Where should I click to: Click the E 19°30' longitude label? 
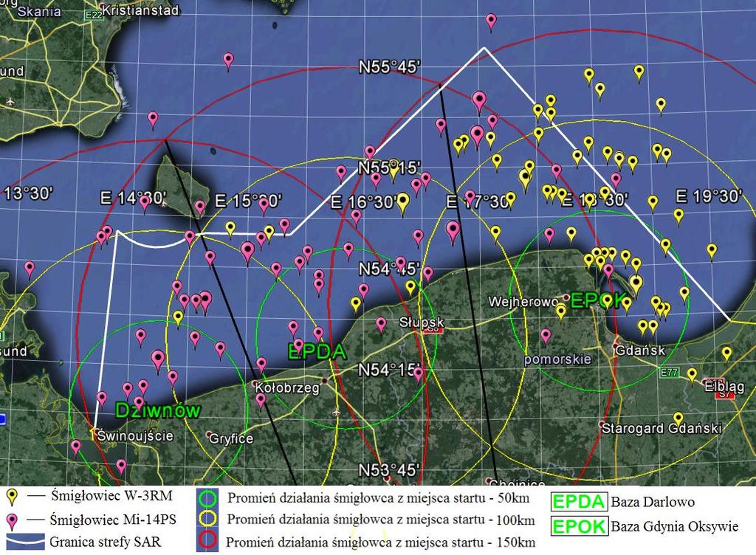(708, 196)
